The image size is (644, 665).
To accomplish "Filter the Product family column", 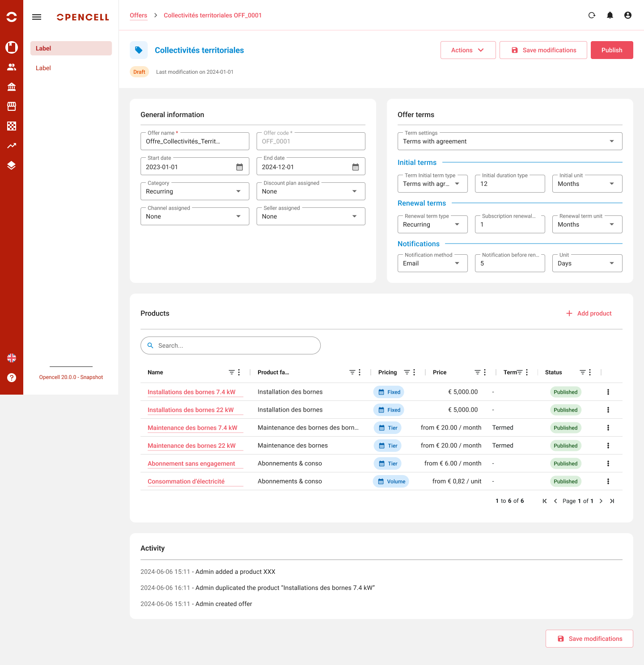I will coord(352,372).
